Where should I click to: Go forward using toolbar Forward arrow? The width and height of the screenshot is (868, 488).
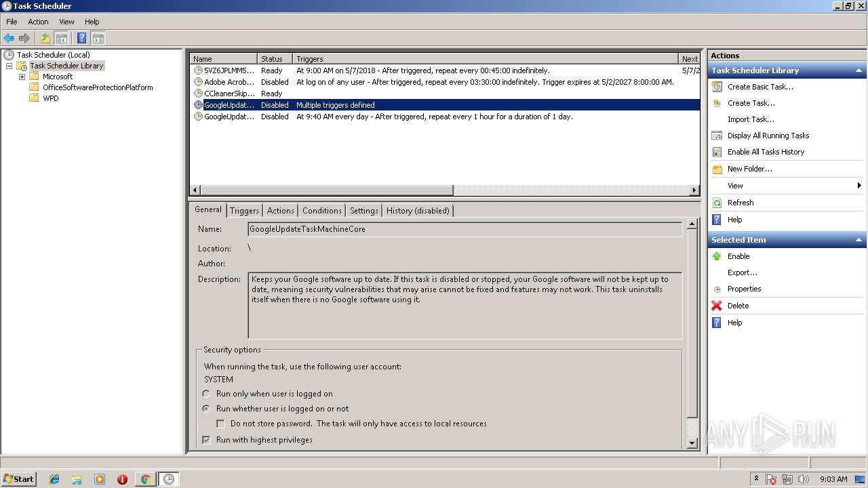pos(24,38)
